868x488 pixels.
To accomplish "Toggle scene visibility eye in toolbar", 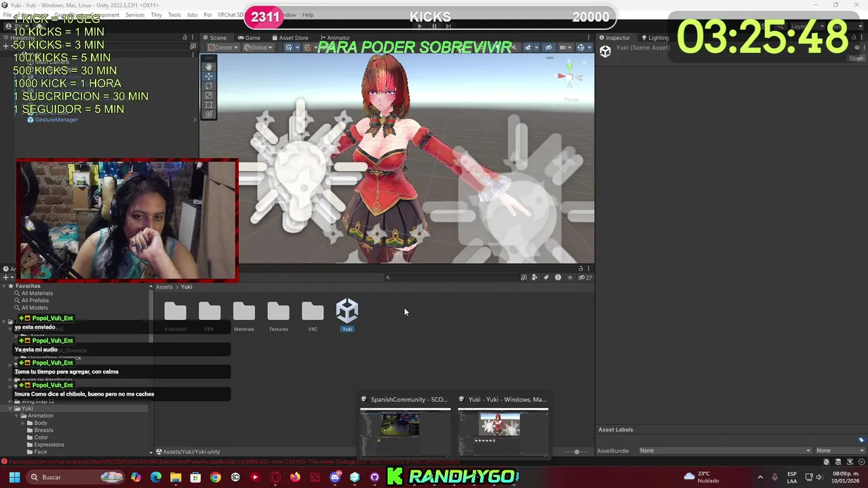I will (549, 47).
